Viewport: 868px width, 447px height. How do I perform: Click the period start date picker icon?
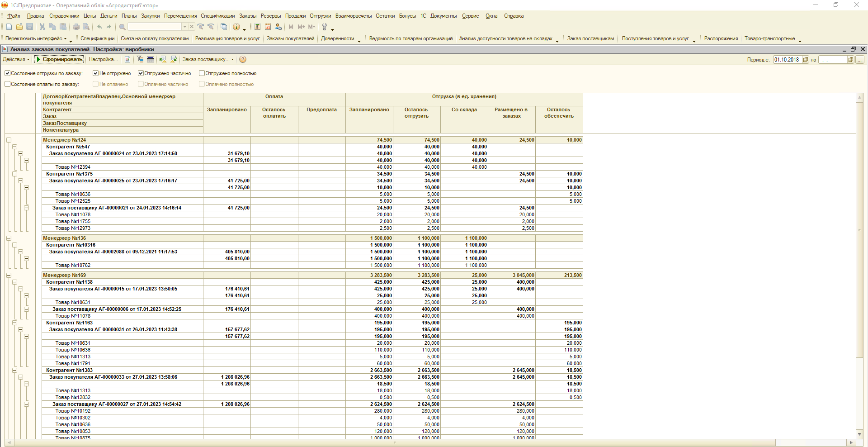(x=805, y=60)
